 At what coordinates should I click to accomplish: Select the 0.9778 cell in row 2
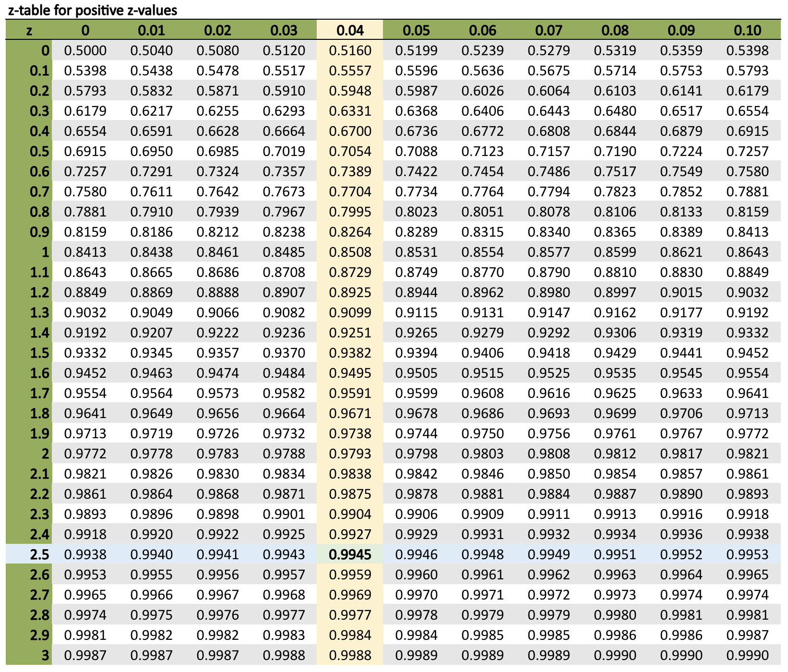click(x=151, y=454)
